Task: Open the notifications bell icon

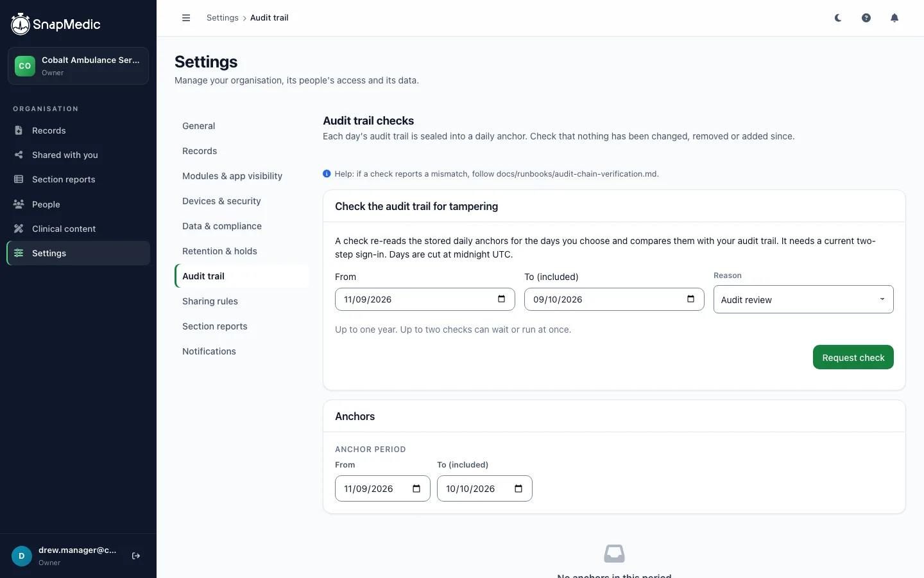Action: pos(894,18)
